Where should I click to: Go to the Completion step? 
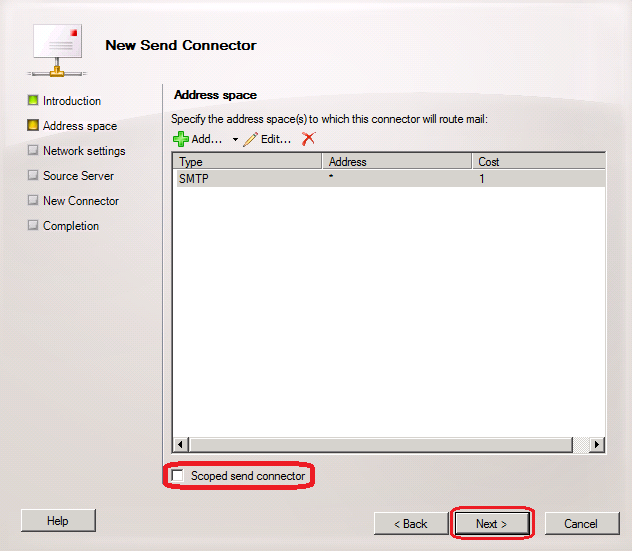point(70,226)
